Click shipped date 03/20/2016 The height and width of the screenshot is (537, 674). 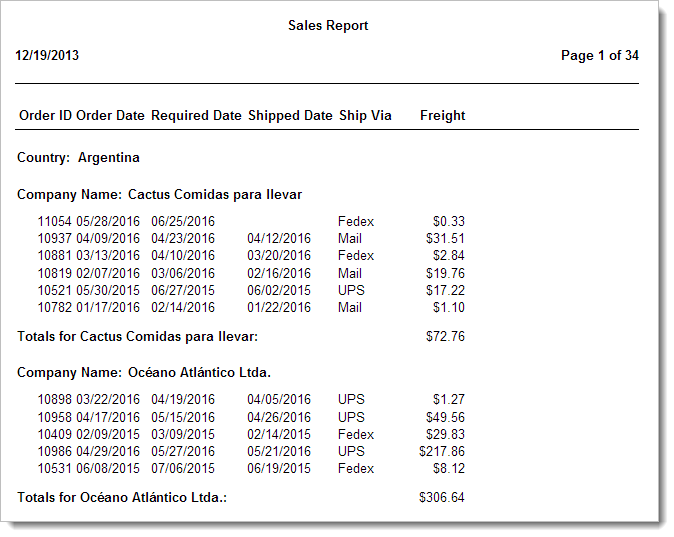pos(279,255)
